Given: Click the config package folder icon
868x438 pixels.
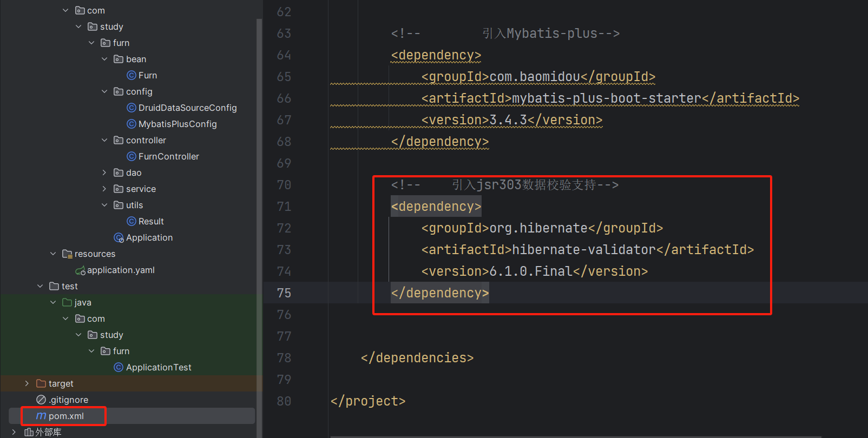Looking at the screenshot, I should click(x=119, y=91).
